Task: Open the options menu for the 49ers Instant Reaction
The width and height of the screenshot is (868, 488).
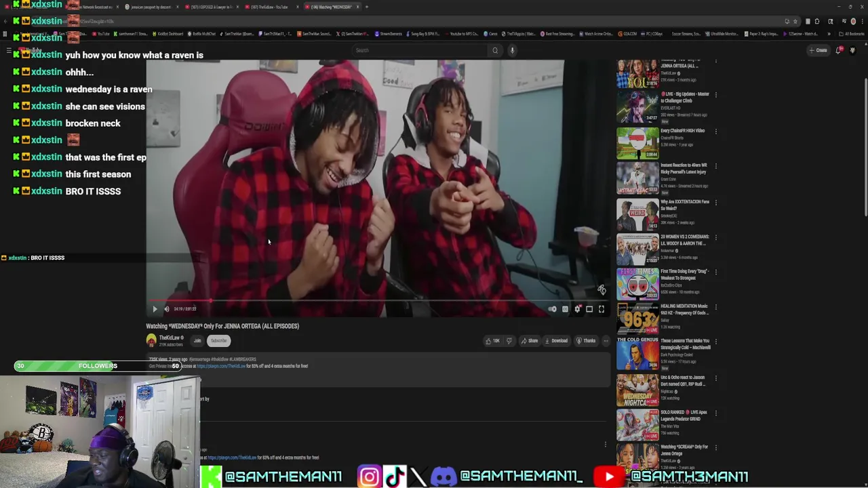Action: click(x=715, y=167)
